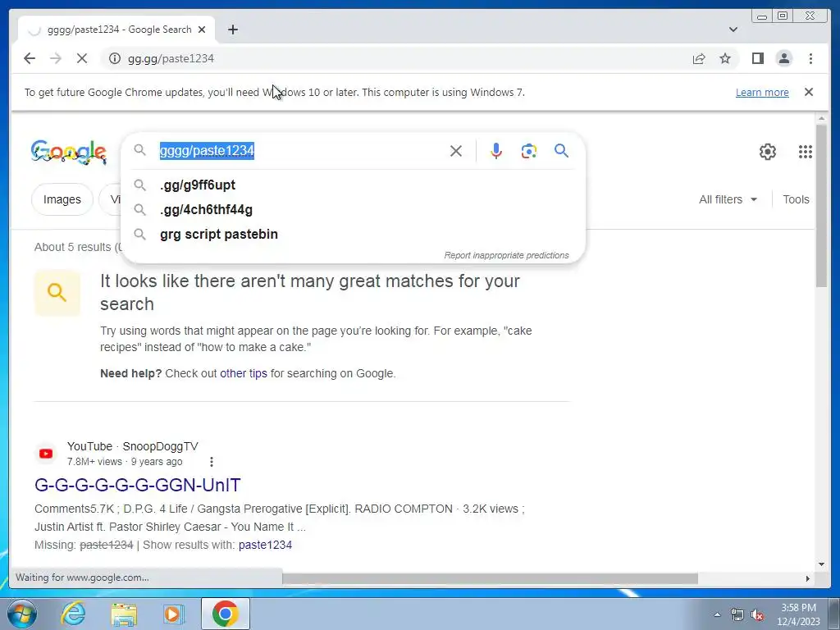Image resolution: width=840 pixels, height=630 pixels.
Task: Launch Internet Explorer from taskbar
Action: pos(73,614)
